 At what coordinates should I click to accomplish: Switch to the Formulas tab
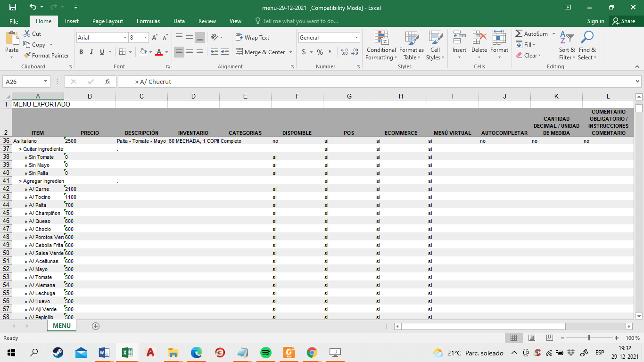[148, 21]
